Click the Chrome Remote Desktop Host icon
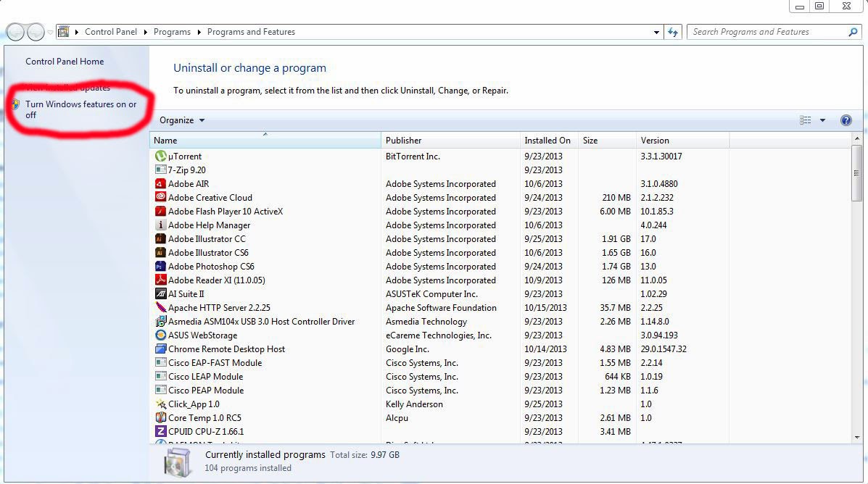Viewport: 868px width, 484px height. tap(160, 349)
